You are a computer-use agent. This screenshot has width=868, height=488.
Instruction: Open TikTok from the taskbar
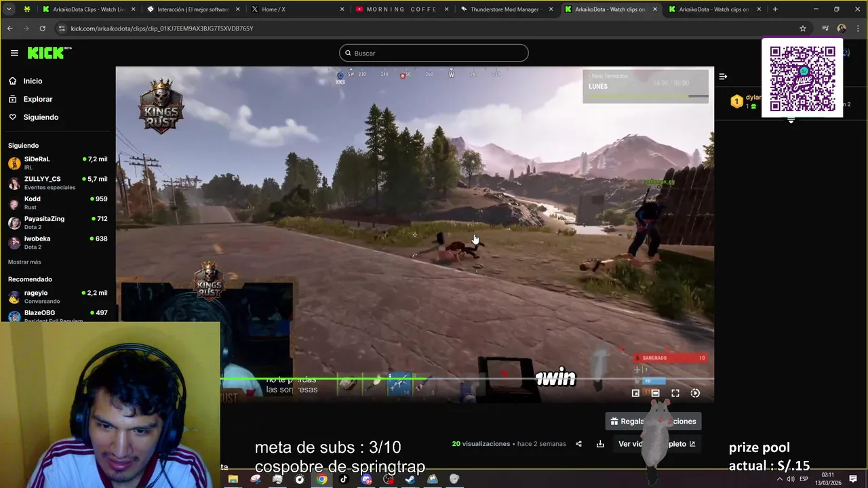(x=344, y=479)
